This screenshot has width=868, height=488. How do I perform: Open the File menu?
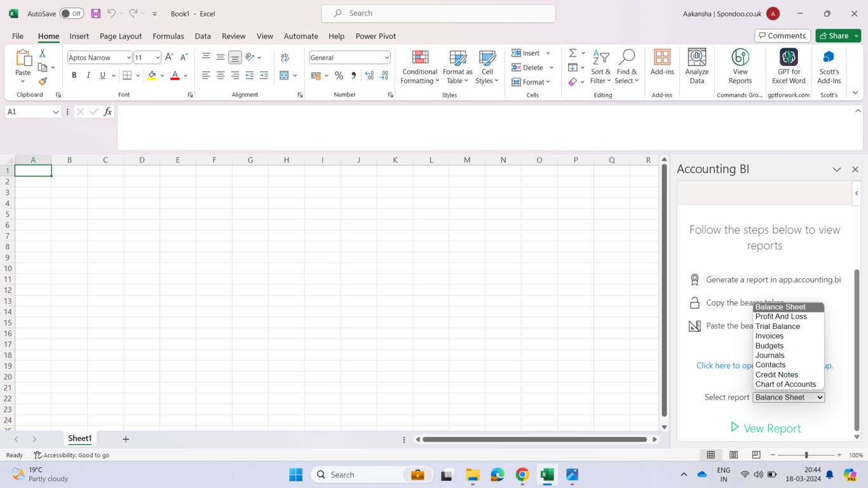[18, 36]
